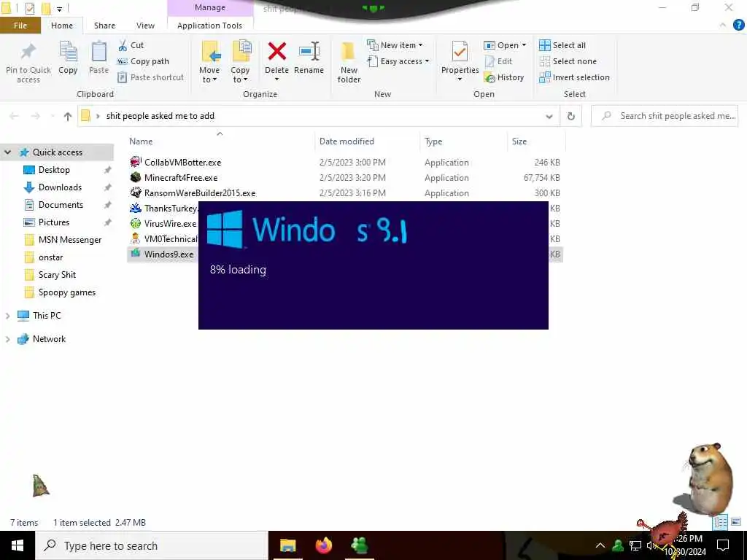Expand the address bar history dropdown

pos(549,116)
